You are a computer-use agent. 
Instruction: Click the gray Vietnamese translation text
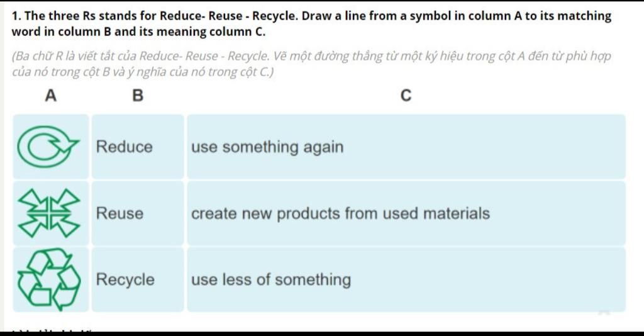pos(311,64)
